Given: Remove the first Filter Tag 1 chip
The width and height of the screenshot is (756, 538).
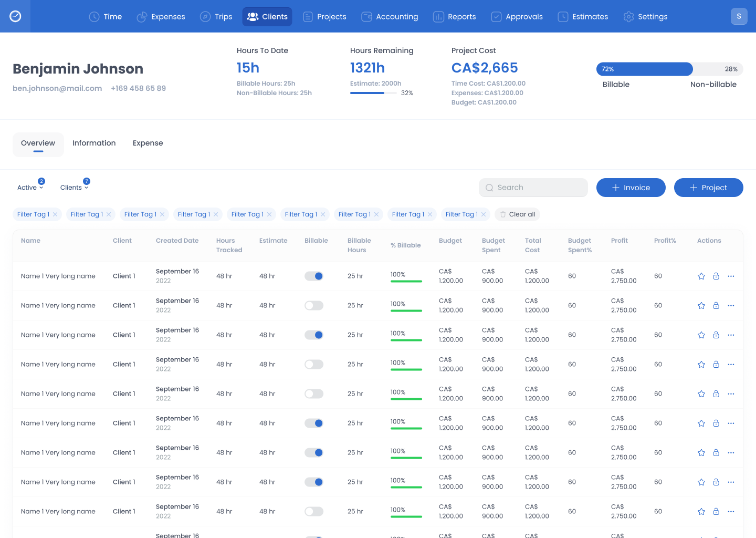Looking at the screenshot, I should pyautogui.click(x=55, y=214).
